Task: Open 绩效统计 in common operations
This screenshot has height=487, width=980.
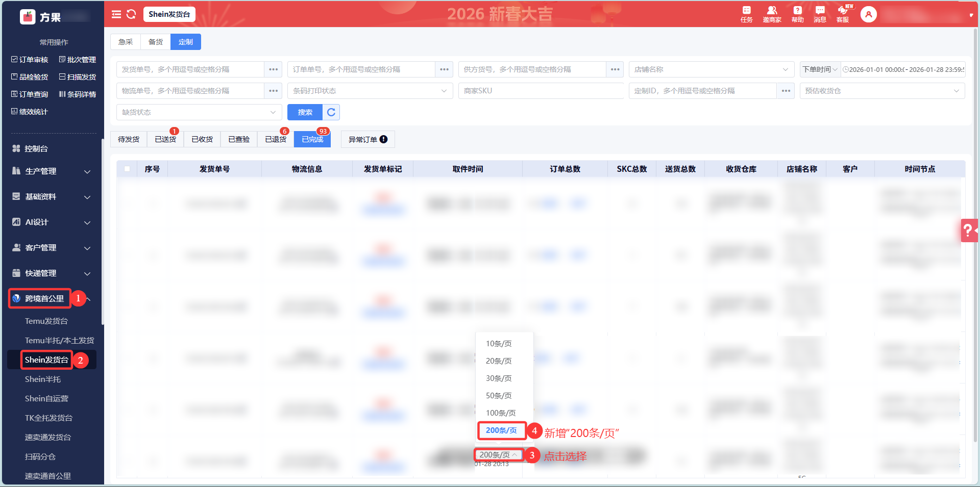Action: (30, 112)
